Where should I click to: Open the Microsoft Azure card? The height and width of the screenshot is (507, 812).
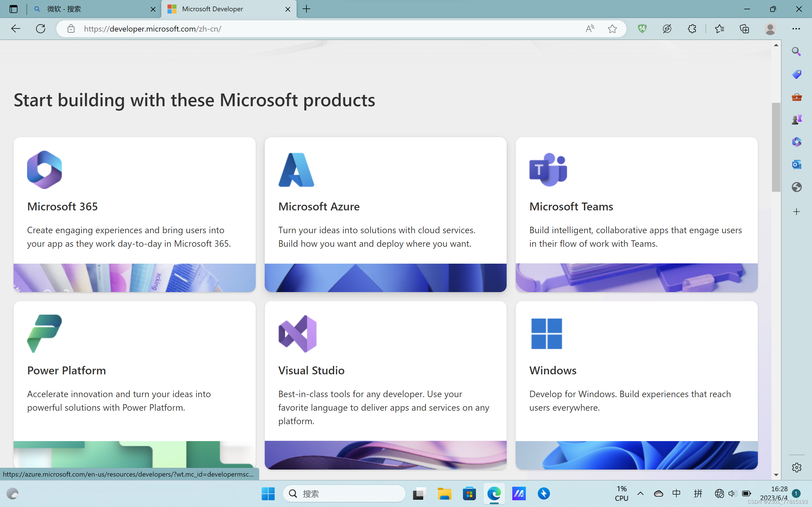click(x=385, y=215)
